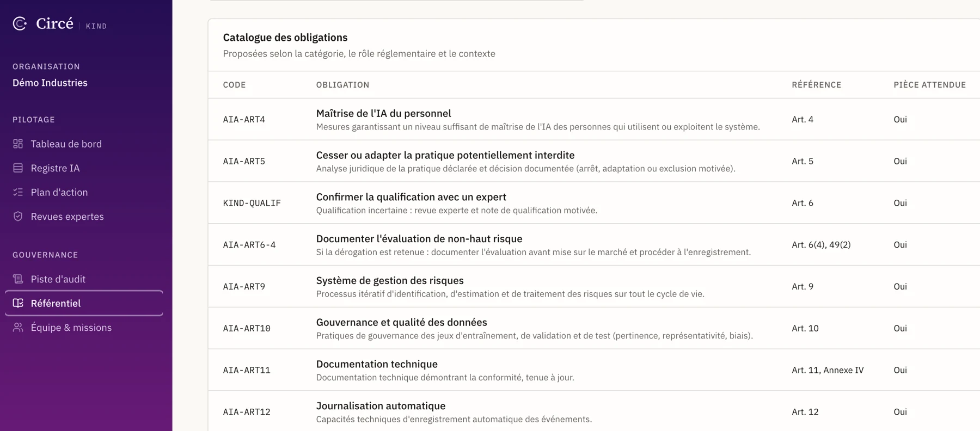Click the AIA-ART11 code cell
Viewport: 980px width, 431px height.
pyautogui.click(x=247, y=370)
